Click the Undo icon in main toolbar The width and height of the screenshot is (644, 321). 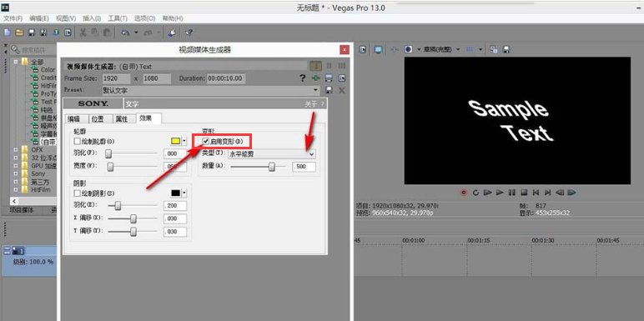(x=125, y=33)
